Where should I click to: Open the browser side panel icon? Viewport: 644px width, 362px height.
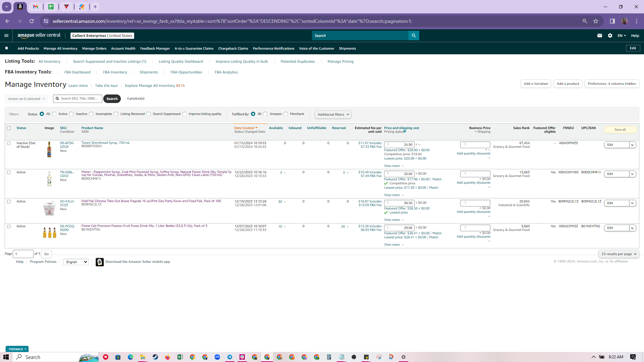click(x=612, y=21)
